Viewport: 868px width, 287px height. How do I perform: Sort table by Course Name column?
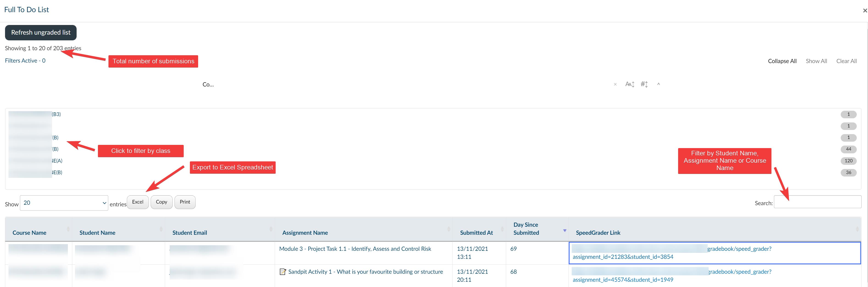[29, 233]
